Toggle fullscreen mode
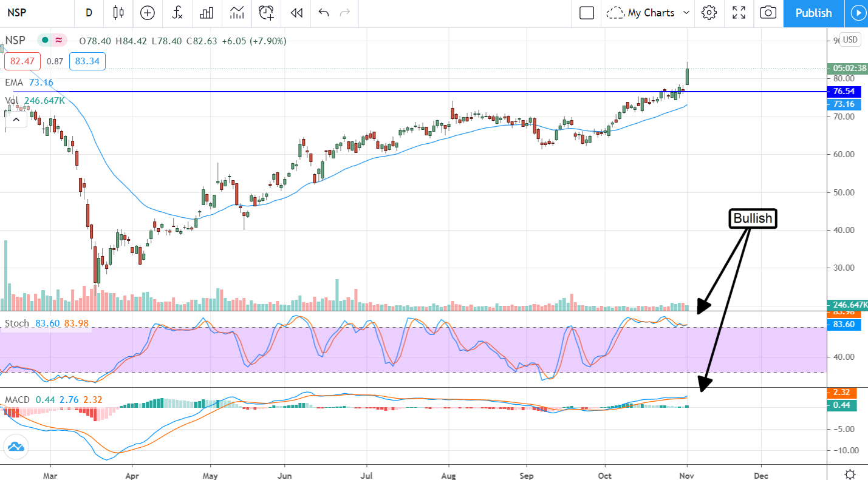868x480 pixels. pyautogui.click(x=739, y=13)
